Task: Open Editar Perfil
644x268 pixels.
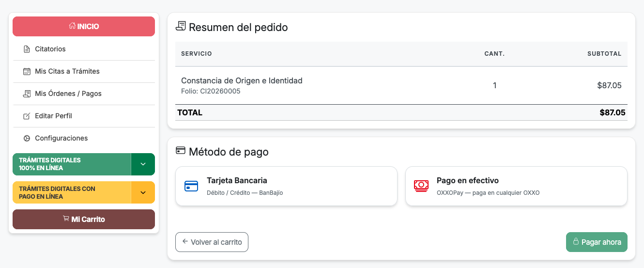Action: (x=84, y=116)
